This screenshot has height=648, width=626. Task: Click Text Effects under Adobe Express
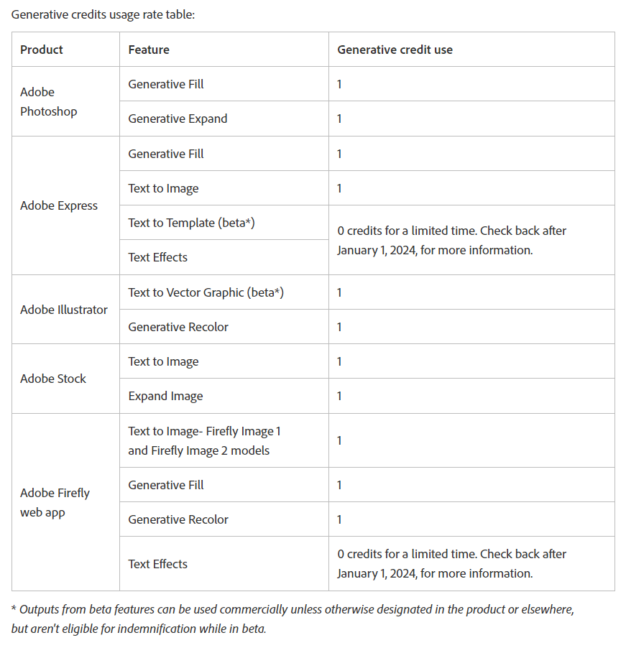158,257
